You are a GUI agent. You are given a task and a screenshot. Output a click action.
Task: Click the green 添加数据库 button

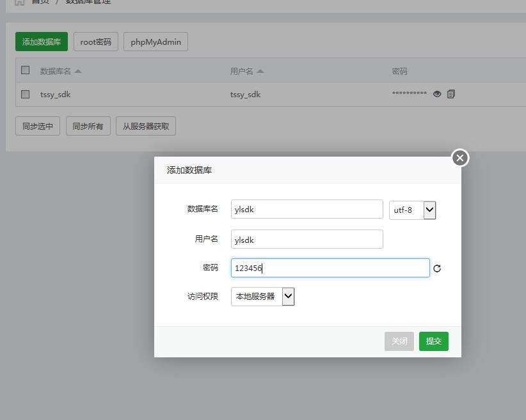tap(42, 42)
